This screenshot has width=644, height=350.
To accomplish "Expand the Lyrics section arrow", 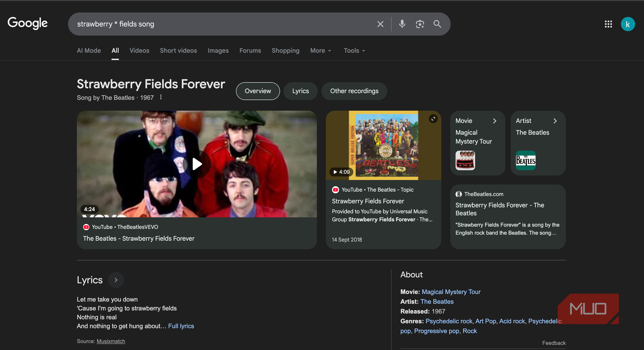I will (116, 280).
